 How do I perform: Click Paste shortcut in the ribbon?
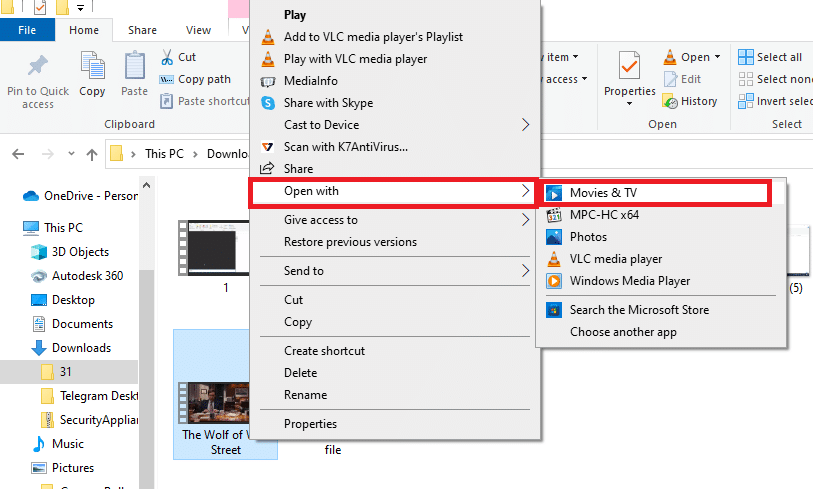[205, 101]
